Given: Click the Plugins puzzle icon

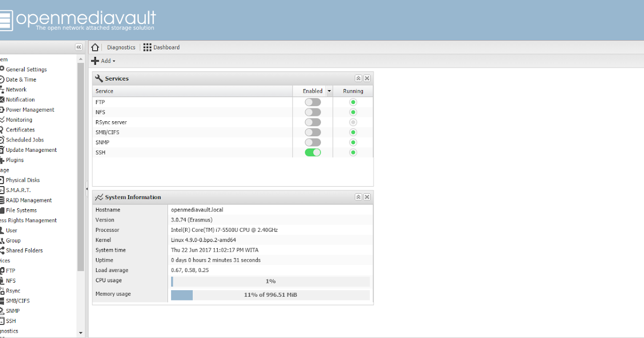Looking at the screenshot, I should click(2, 160).
